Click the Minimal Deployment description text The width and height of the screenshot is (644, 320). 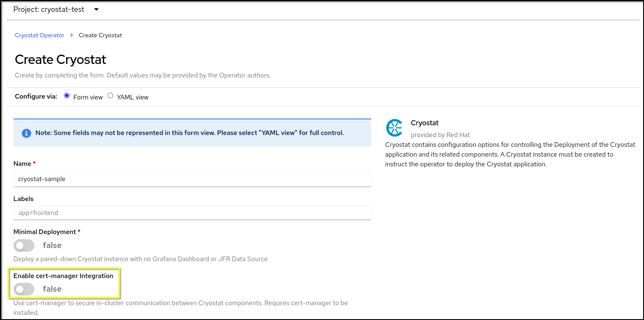point(141,259)
